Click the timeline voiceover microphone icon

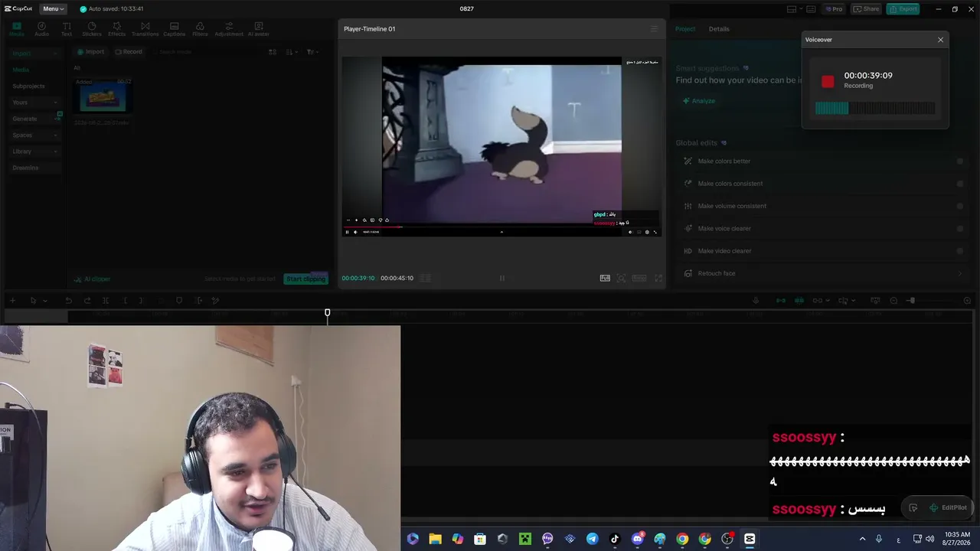[756, 301]
